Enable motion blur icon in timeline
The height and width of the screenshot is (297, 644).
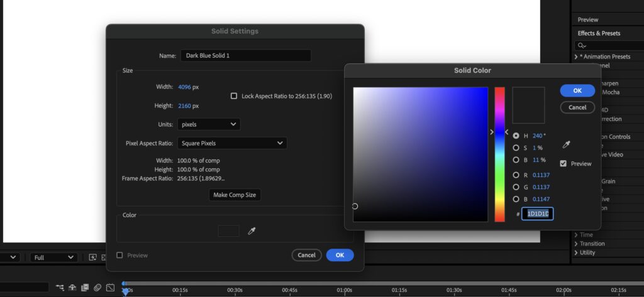point(97,288)
